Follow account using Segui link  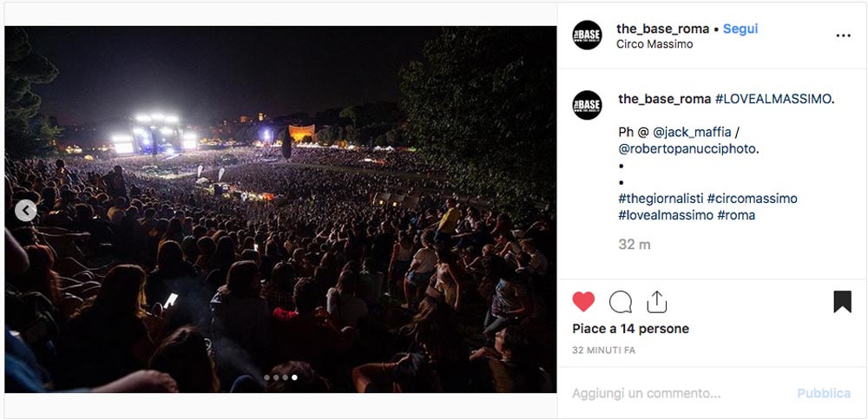coord(740,29)
